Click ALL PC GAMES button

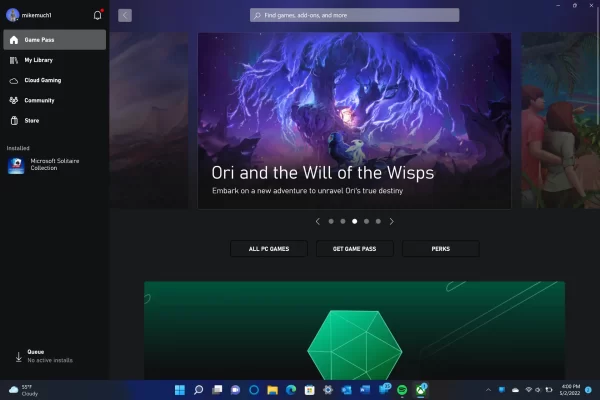pyautogui.click(x=269, y=249)
